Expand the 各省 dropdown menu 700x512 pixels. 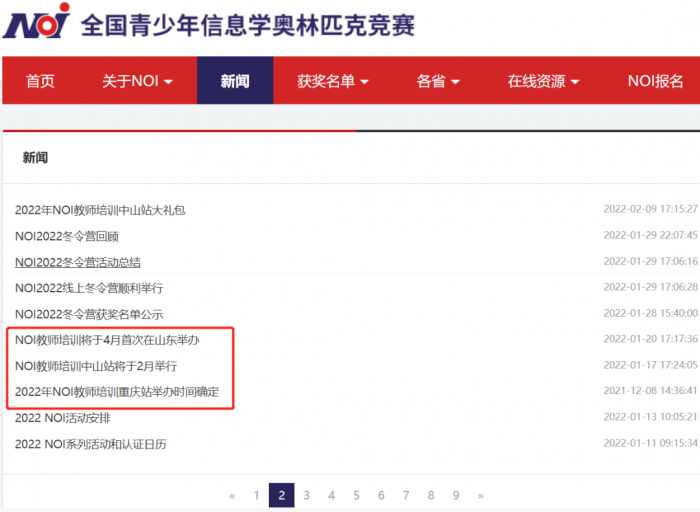click(438, 81)
